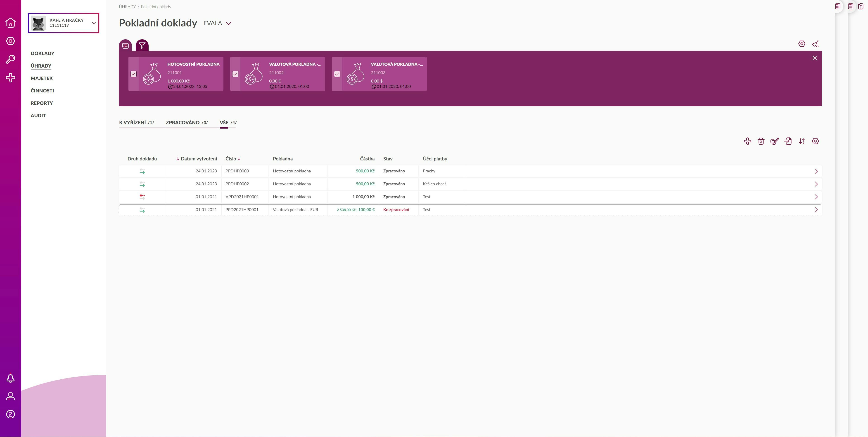This screenshot has width=868, height=437.
Task: Expand the Kafe a Hračky company selector
Action: coord(64,23)
